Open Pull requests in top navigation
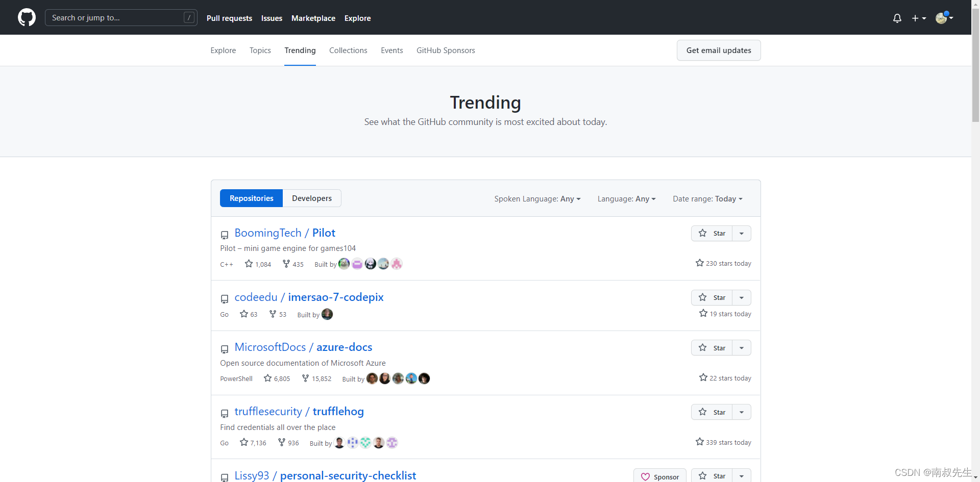 coord(229,18)
